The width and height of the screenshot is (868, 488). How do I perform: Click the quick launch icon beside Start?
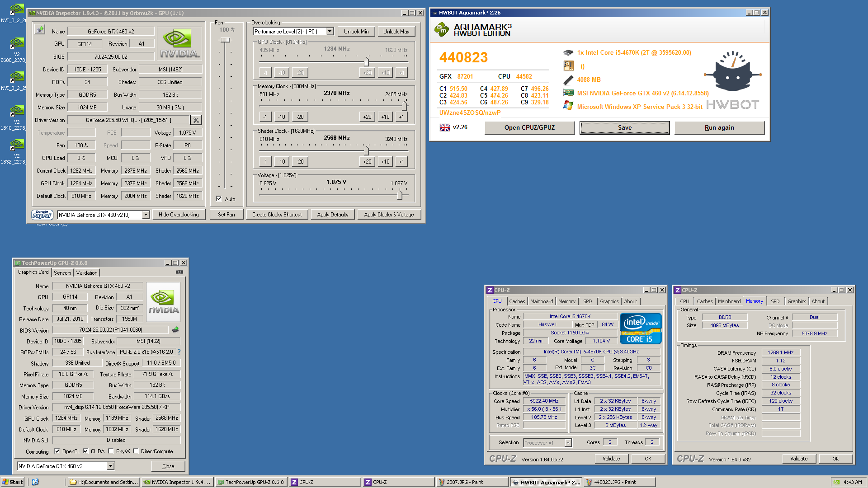[x=36, y=482]
